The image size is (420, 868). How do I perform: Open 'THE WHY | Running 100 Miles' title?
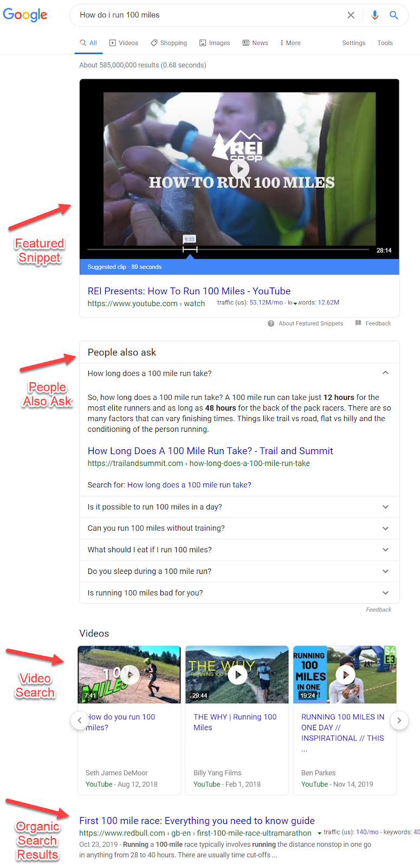235,722
